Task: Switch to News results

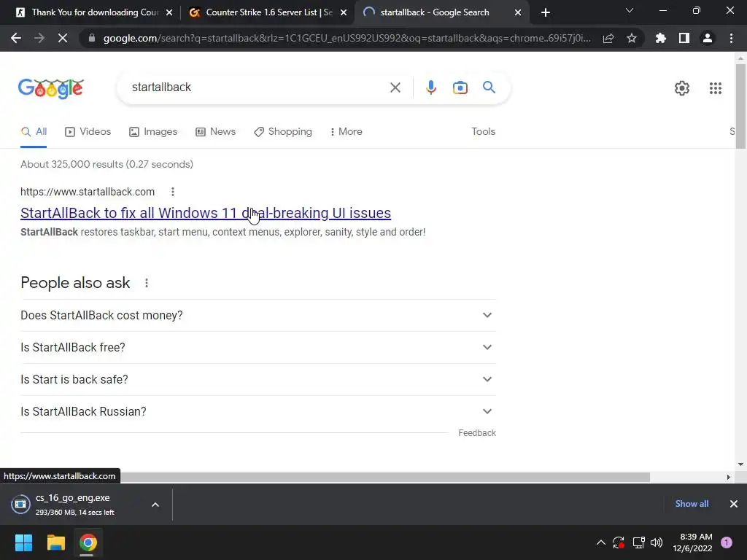Action: pyautogui.click(x=215, y=132)
